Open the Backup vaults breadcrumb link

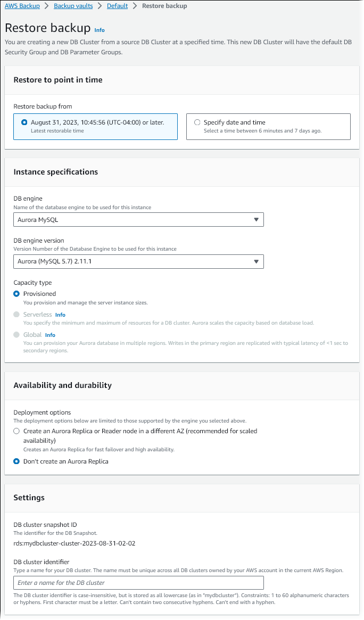pyautogui.click(x=73, y=5)
